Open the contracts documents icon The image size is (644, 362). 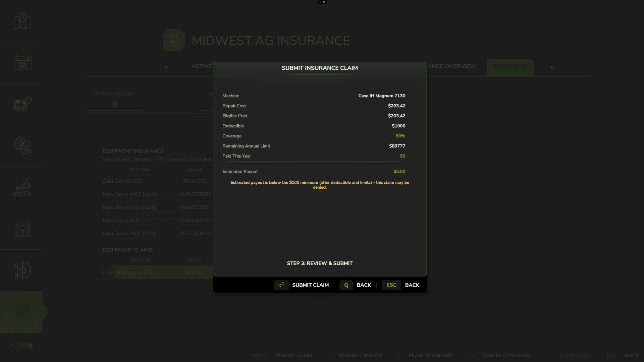[22, 145]
